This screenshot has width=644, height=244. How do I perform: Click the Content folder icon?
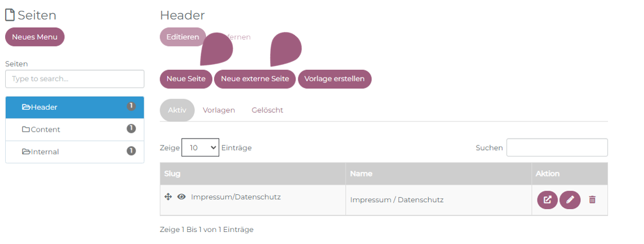(26, 129)
